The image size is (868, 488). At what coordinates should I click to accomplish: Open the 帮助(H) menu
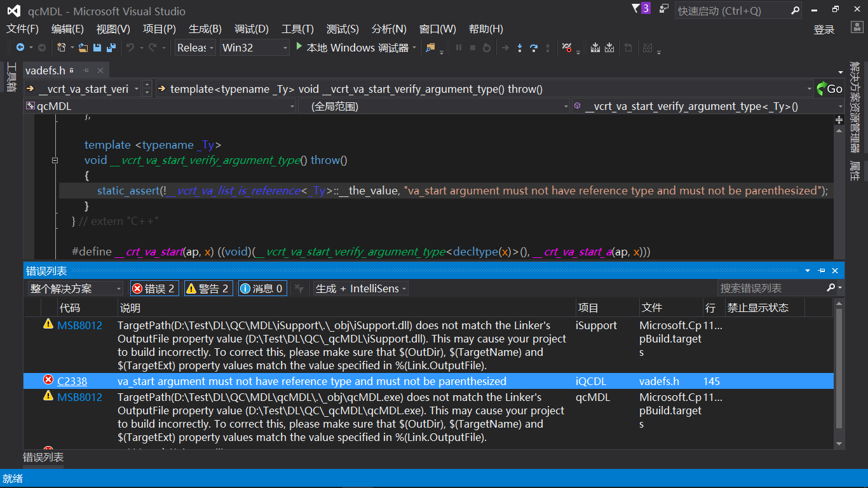click(x=486, y=29)
